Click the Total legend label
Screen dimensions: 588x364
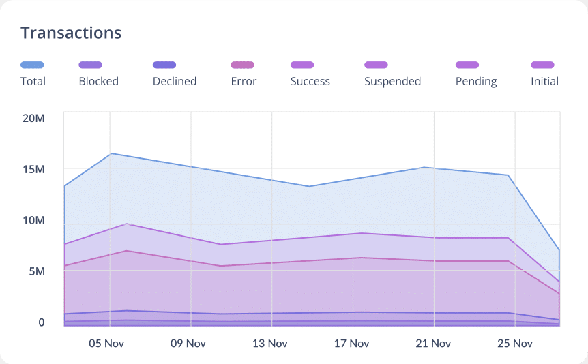tap(33, 82)
